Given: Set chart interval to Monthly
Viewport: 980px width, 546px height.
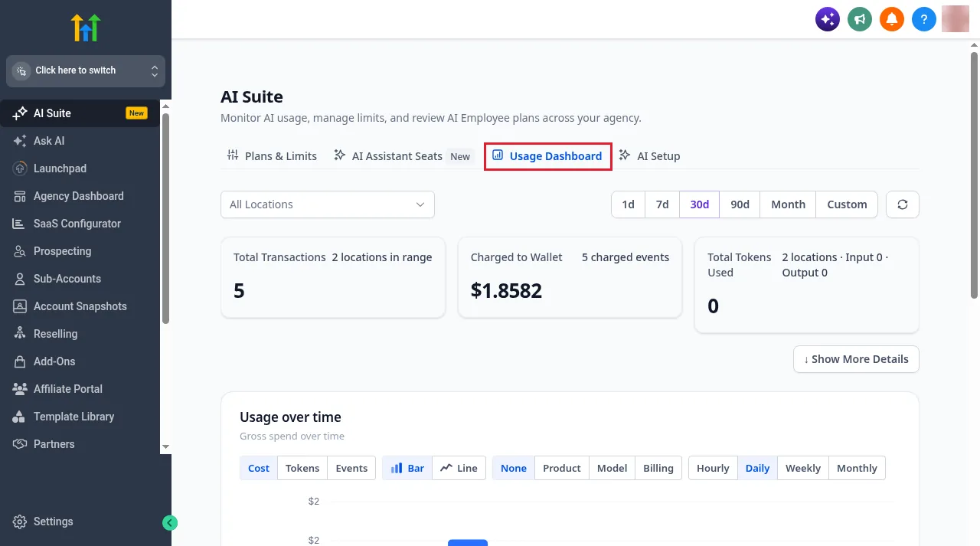Looking at the screenshot, I should click(857, 468).
